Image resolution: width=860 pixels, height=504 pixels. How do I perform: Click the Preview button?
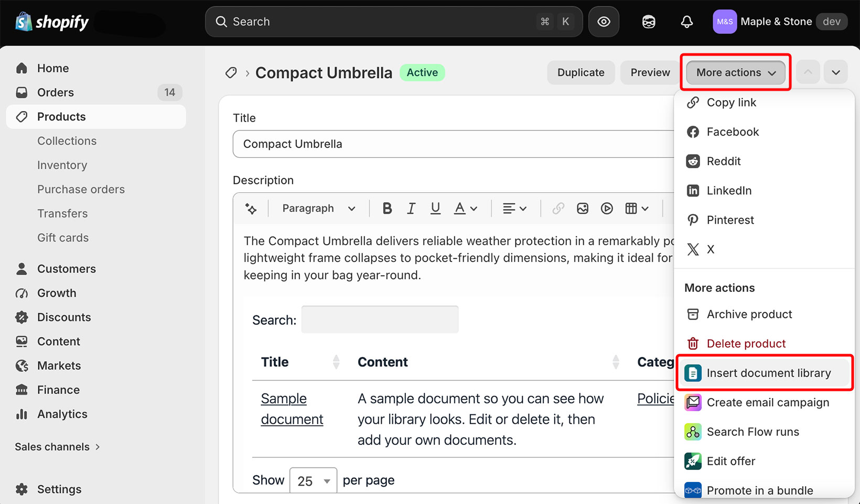pyautogui.click(x=650, y=72)
